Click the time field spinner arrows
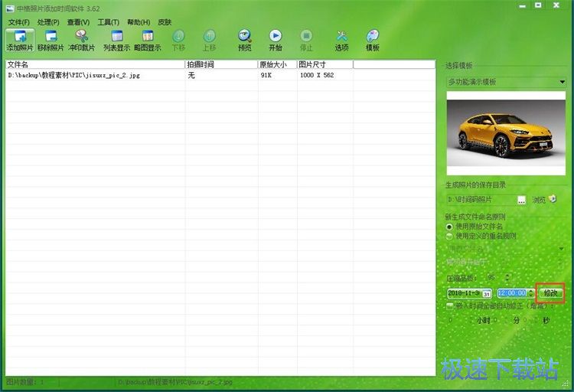 click(x=530, y=293)
